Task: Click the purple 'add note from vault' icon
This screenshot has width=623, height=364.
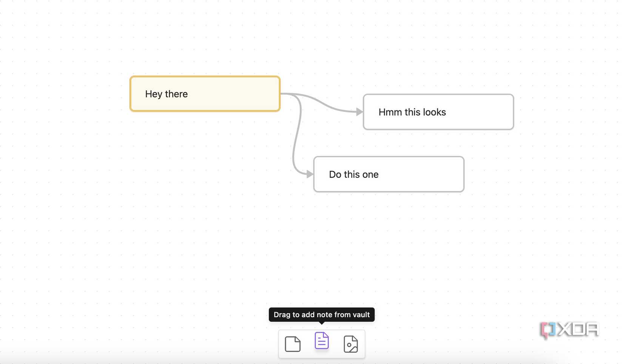Action: click(x=321, y=341)
